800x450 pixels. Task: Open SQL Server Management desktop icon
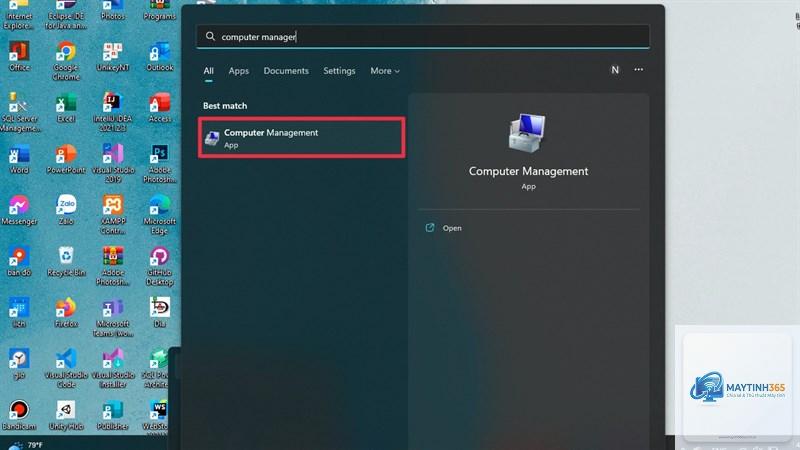coord(19,112)
